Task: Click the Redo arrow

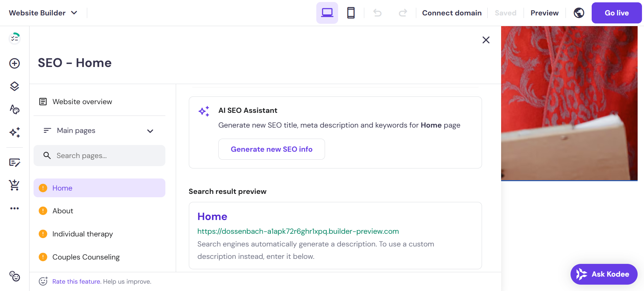Action: (403, 13)
